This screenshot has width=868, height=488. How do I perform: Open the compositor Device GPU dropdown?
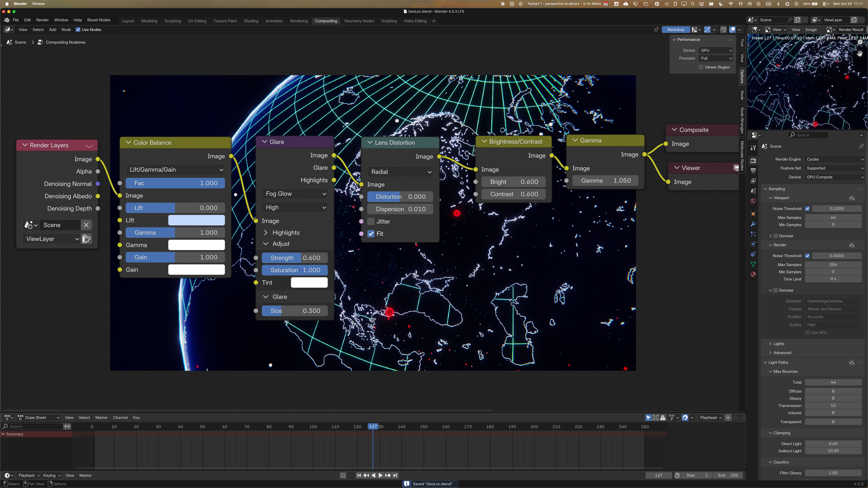click(x=716, y=50)
